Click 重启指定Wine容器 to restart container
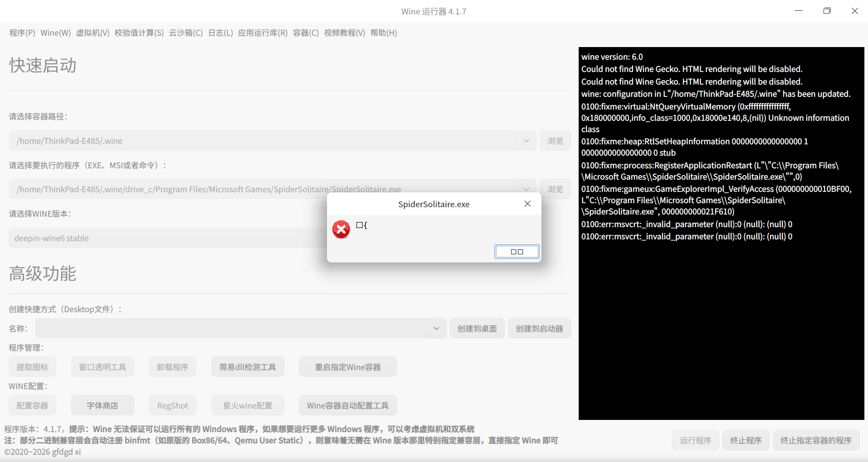Image resolution: width=868 pixels, height=462 pixels. click(x=347, y=367)
